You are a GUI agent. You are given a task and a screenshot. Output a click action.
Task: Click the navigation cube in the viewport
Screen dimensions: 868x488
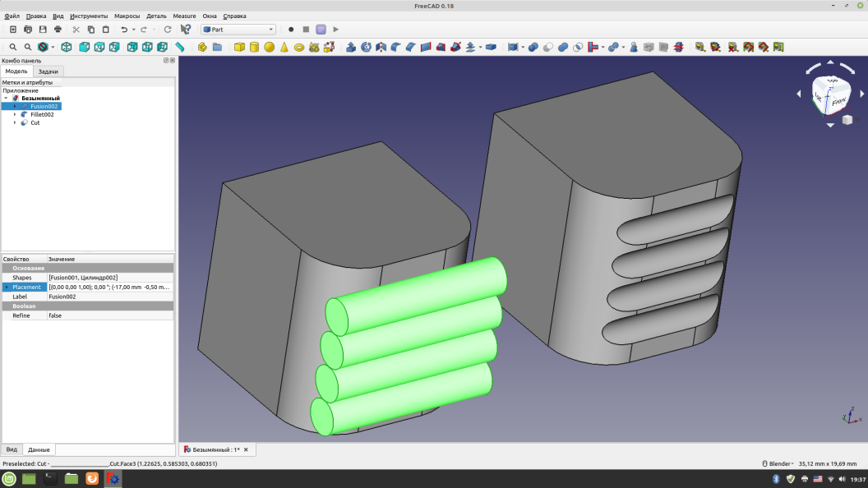pos(831,96)
